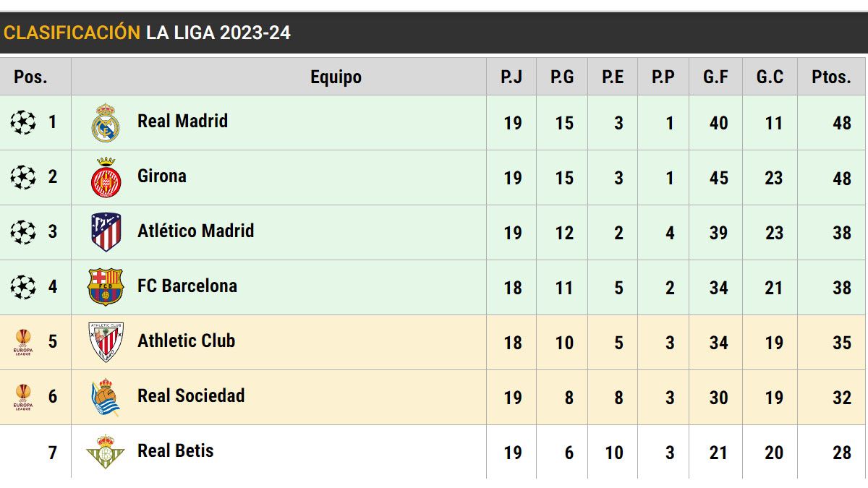Screen dimensions: 868x488
Task: Click the Clasificación La Liga 2023-24 title
Action: [148, 33]
